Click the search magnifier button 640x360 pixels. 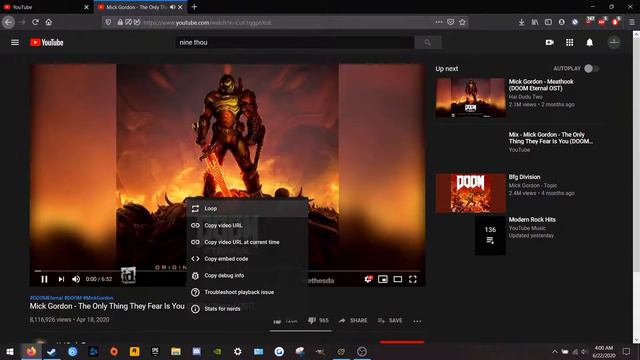pos(427,42)
